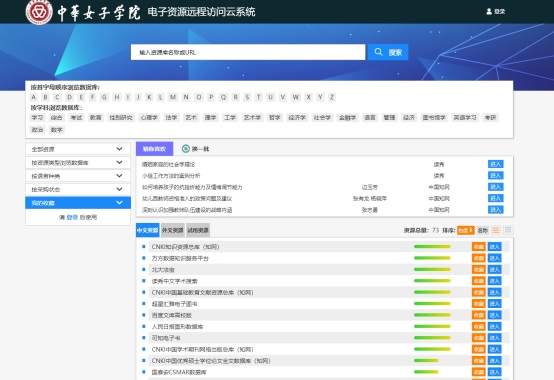Expand the 按采购状态 dropdown
Viewport: 554px width, 380px height.
(78, 189)
